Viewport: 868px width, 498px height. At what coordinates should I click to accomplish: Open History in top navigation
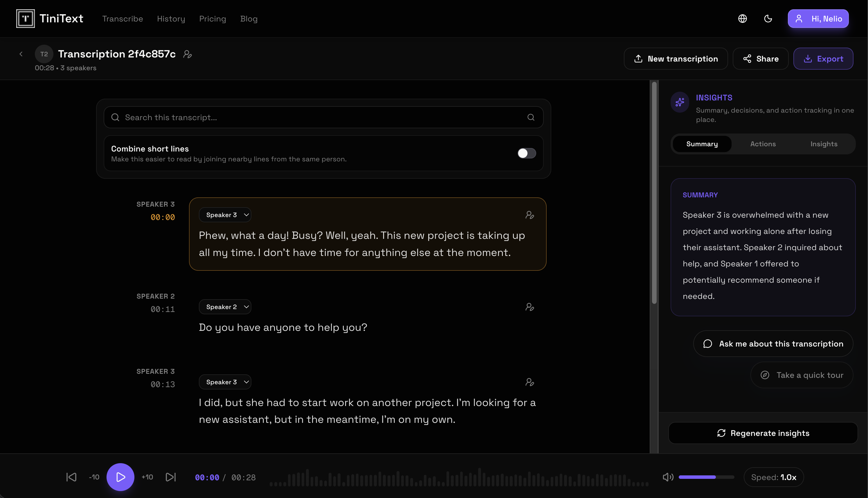point(171,19)
